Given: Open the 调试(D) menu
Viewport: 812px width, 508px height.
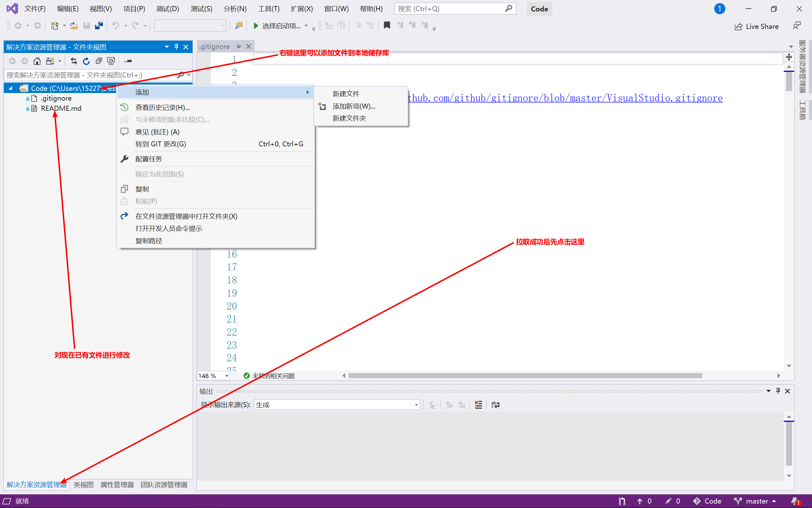Looking at the screenshot, I should click(x=168, y=9).
